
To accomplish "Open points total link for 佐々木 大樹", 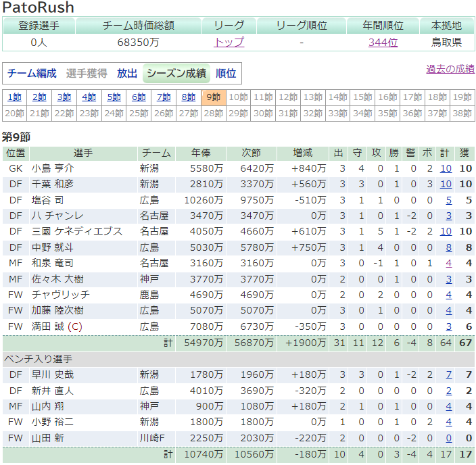I will [x=449, y=279].
